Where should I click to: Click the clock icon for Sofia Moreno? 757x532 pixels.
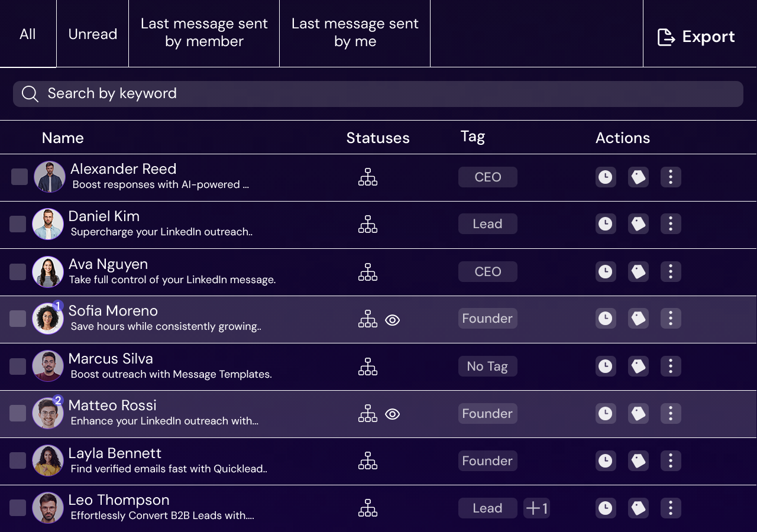tap(605, 319)
